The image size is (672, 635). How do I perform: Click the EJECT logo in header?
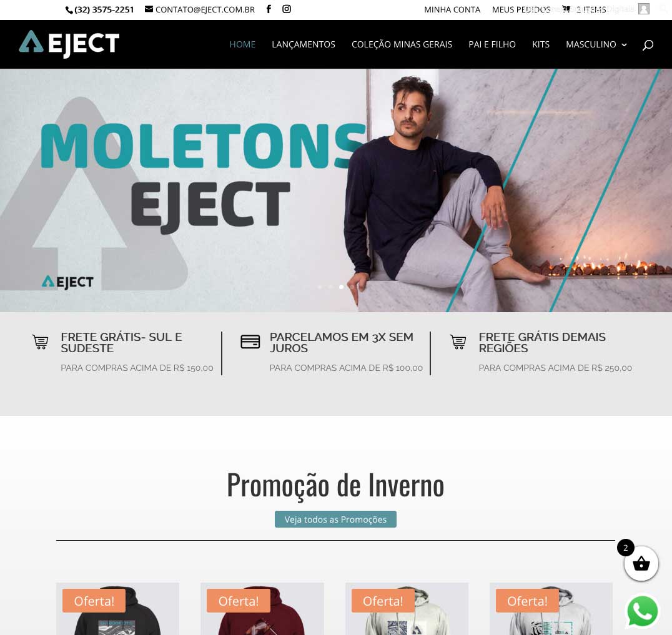click(69, 44)
